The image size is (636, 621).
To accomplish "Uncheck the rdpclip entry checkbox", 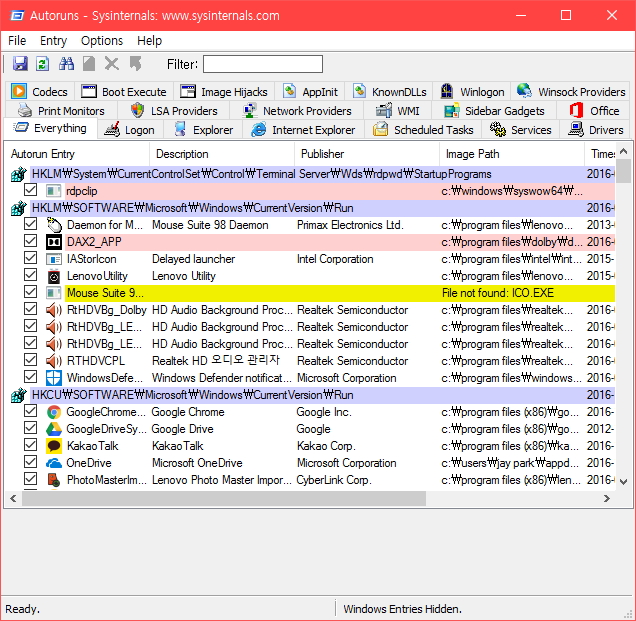I will point(30,190).
